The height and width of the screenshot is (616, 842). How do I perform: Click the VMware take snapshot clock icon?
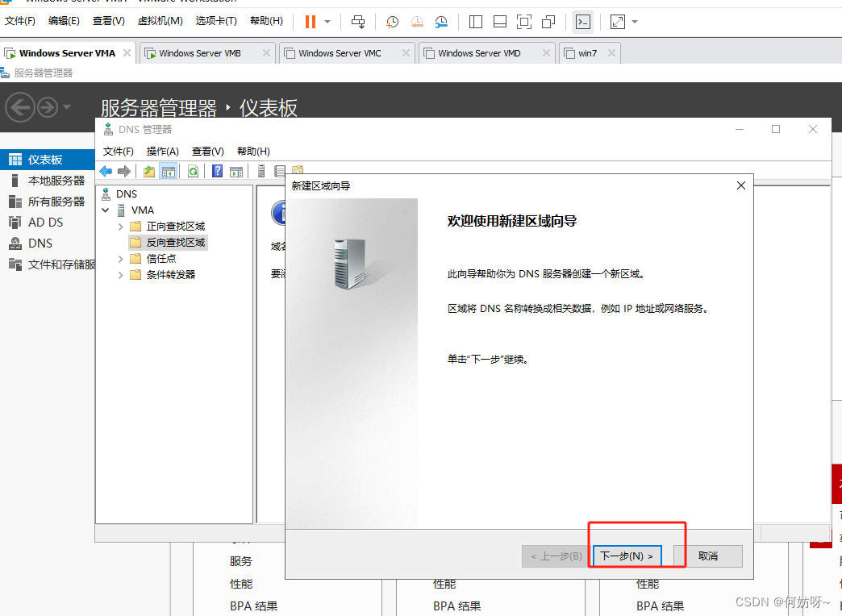point(392,22)
